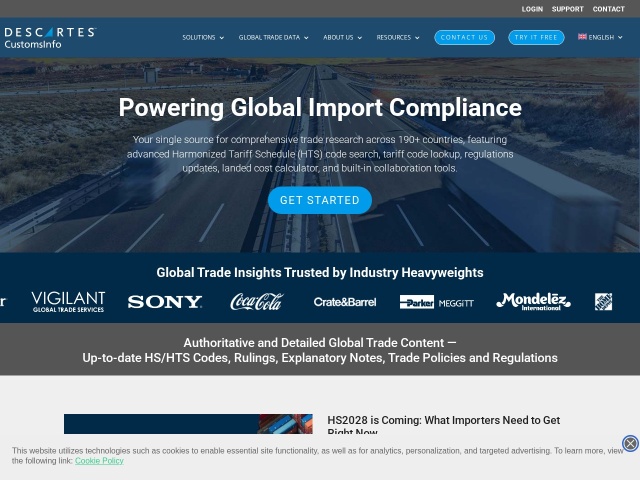Open the Login link
Image resolution: width=640 pixels, height=480 pixels.
coord(532,9)
